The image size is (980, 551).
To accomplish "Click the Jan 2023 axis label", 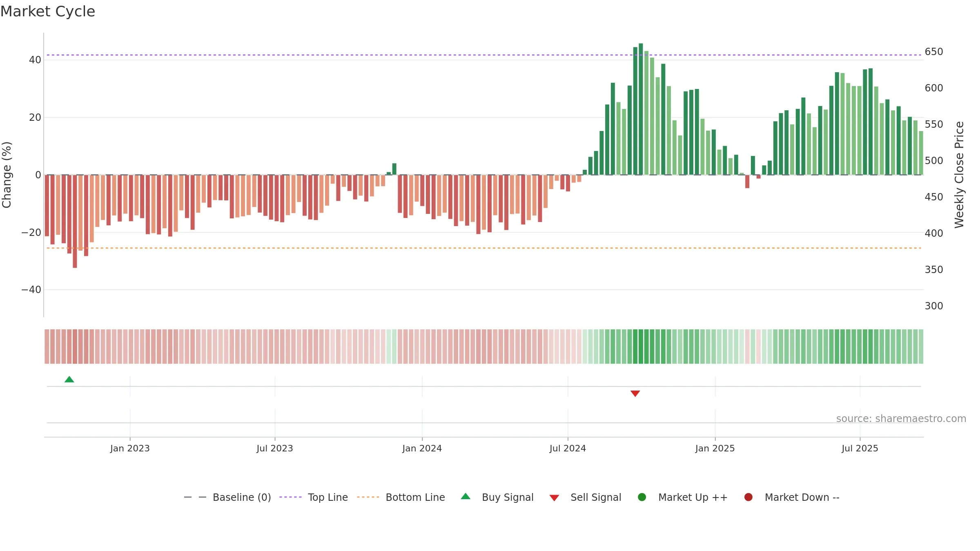I will 130,448.
